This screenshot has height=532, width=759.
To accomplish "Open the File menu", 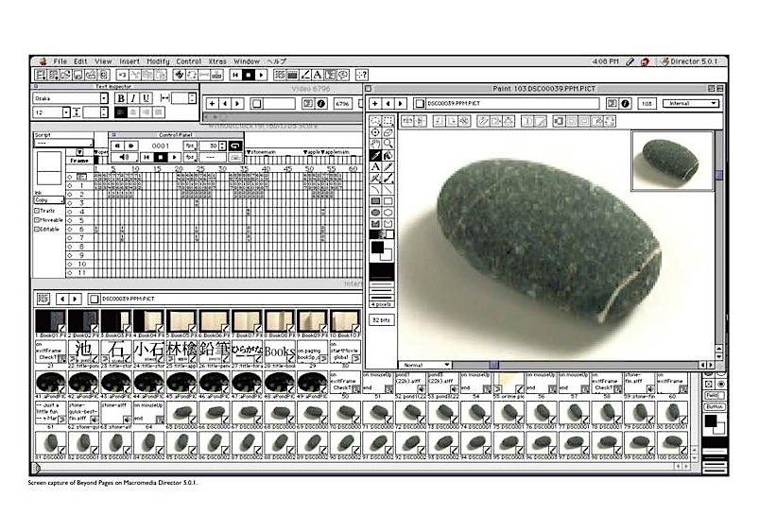I will click(x=60, y=61).
